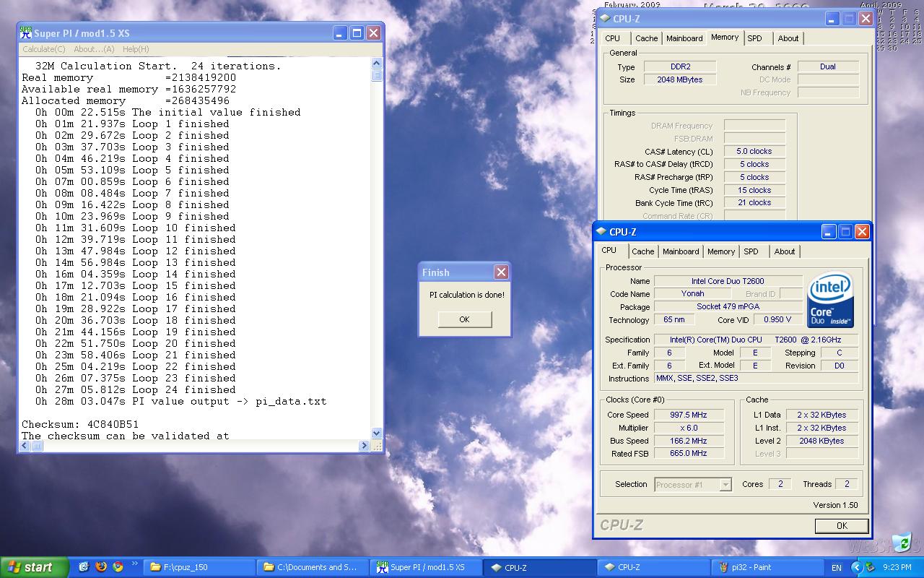Image resolution: width=924 pixels, height=578 pixels.
Task: Click the 2048 MBytes memory size field
Action: pos(680,79)
